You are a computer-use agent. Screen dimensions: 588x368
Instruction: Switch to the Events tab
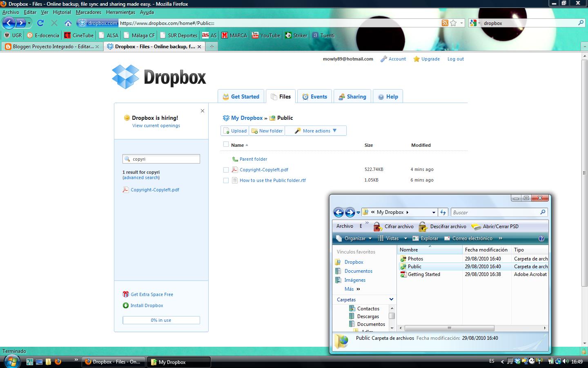(x=314, y=96)
